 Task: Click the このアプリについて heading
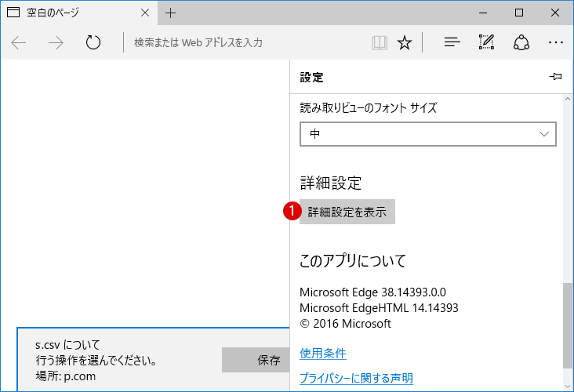[x=353, y=261]
